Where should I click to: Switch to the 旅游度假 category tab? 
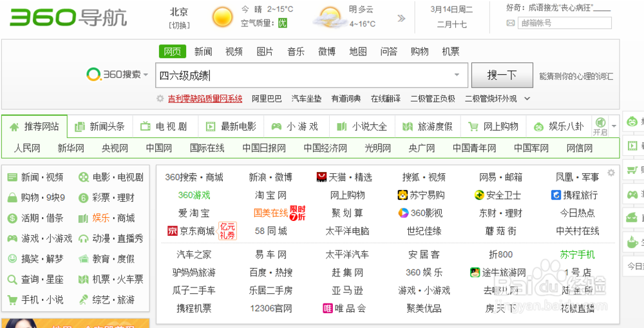tap(428, 126)
